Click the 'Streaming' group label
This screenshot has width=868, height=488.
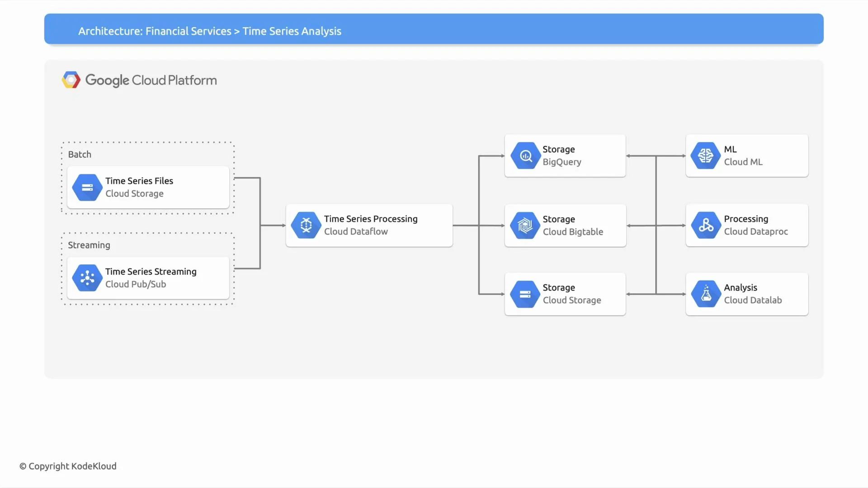89,245
